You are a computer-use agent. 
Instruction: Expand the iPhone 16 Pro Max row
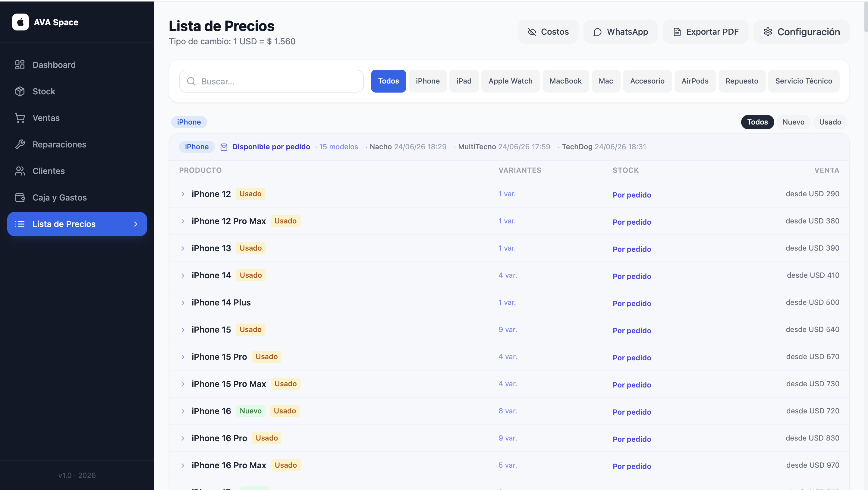pos(183,466)
